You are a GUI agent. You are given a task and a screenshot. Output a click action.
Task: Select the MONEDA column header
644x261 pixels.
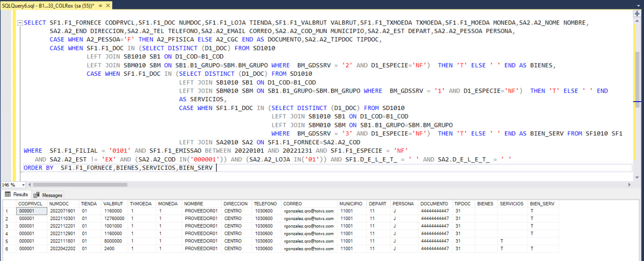click(x=169, y=204)
